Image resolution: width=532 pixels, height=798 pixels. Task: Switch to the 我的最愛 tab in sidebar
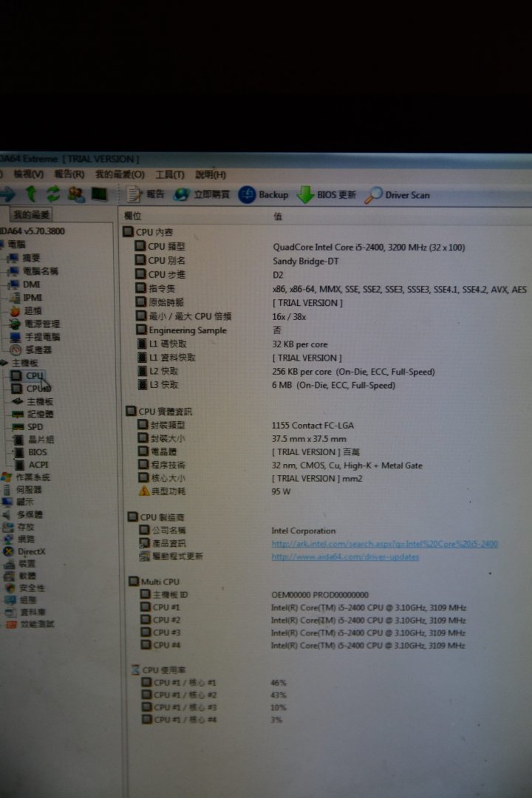(30, 214)
